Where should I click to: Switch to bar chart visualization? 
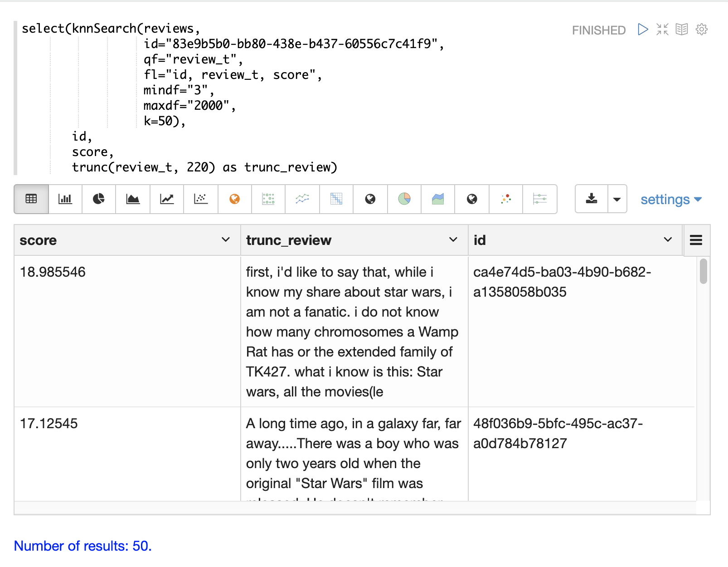tap(65, 199)
